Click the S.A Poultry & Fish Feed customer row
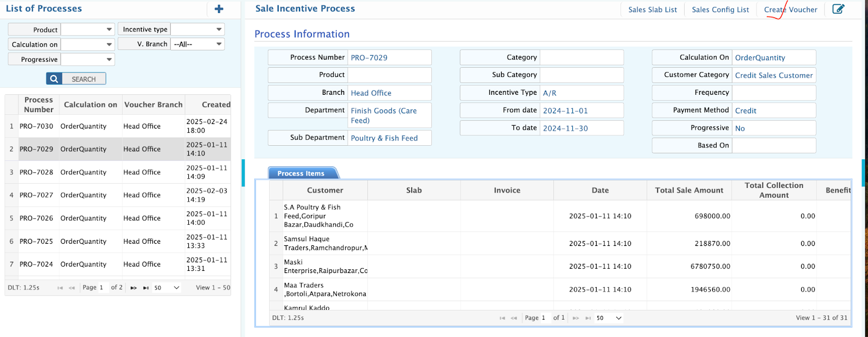 point(559,216)
